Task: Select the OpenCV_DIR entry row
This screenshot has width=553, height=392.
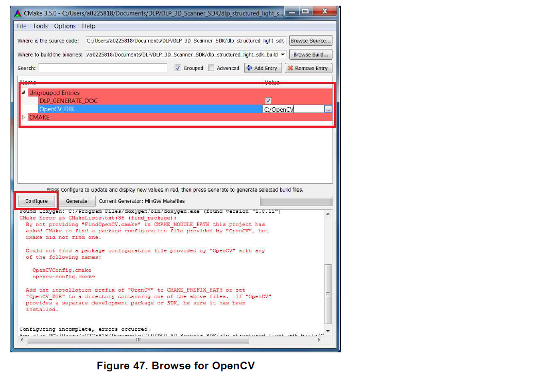Action: tap(150, 109)
